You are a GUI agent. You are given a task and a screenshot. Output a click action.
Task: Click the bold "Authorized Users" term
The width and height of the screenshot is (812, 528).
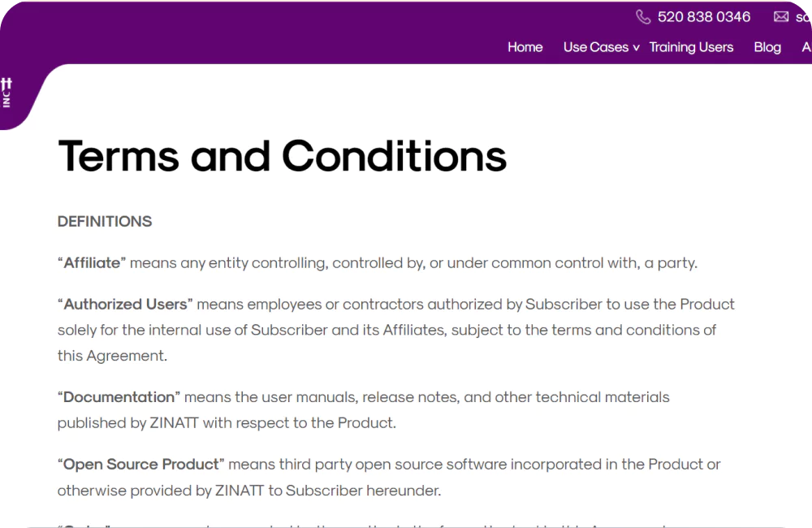(125, 304)
